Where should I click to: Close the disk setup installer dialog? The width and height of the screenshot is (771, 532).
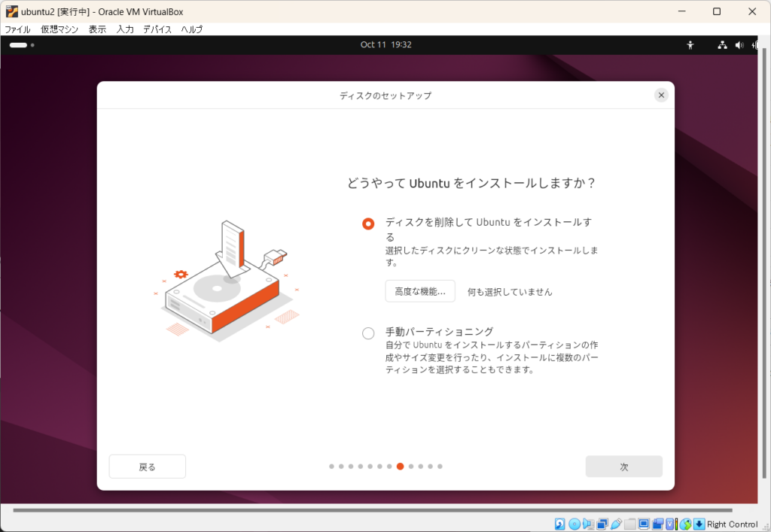coord(661,96)
